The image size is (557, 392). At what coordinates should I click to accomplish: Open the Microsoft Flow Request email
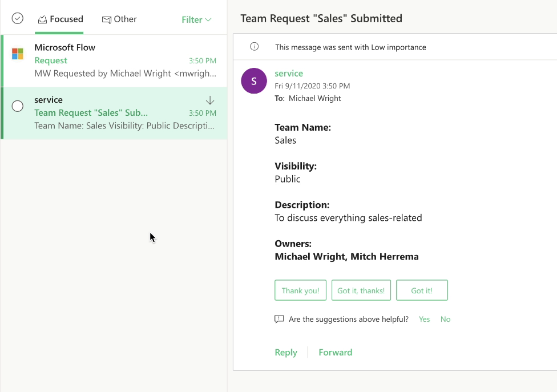point(114,60)
